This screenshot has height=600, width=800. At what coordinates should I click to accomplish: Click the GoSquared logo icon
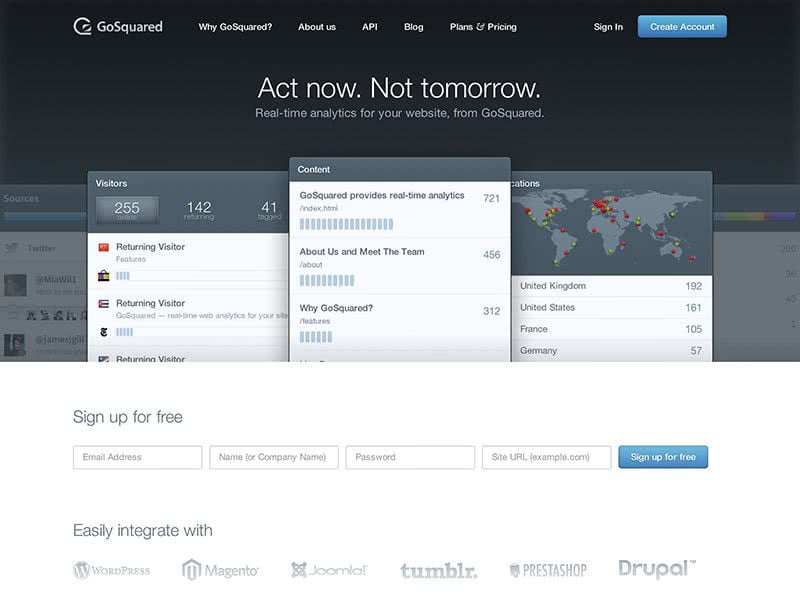83,27
